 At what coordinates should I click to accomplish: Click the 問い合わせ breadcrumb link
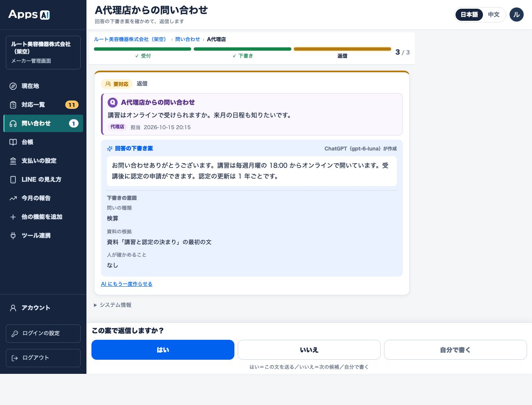point(188,39)
